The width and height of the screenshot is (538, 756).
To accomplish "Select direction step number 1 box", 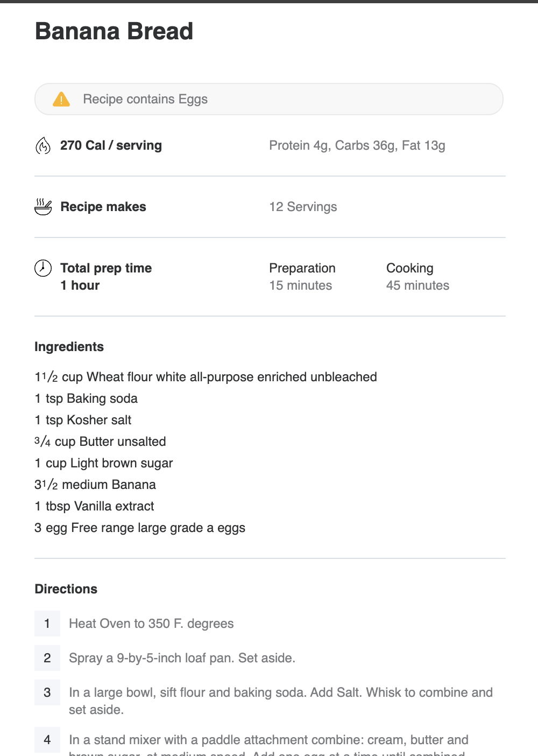I will (47, 624).
